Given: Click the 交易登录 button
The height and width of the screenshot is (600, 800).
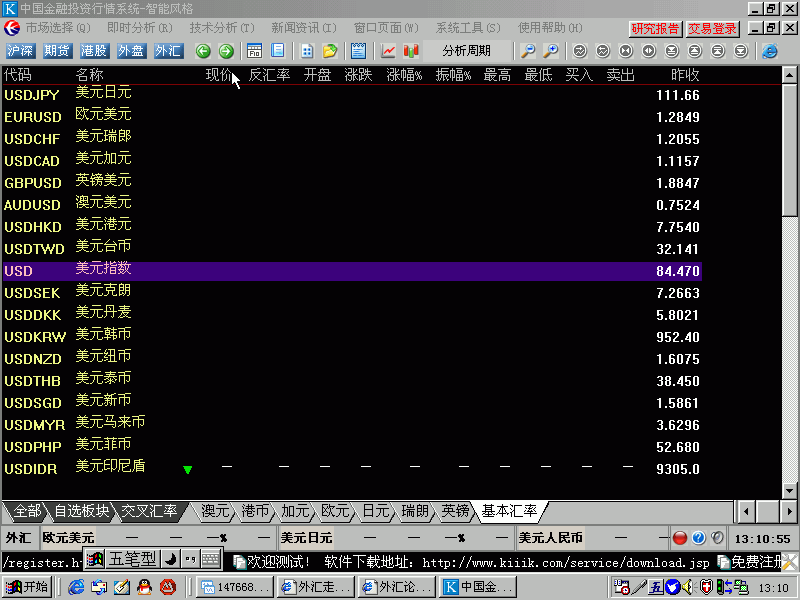Looking at the screenshot, I should pyautogui.click(x=712, y=28).
